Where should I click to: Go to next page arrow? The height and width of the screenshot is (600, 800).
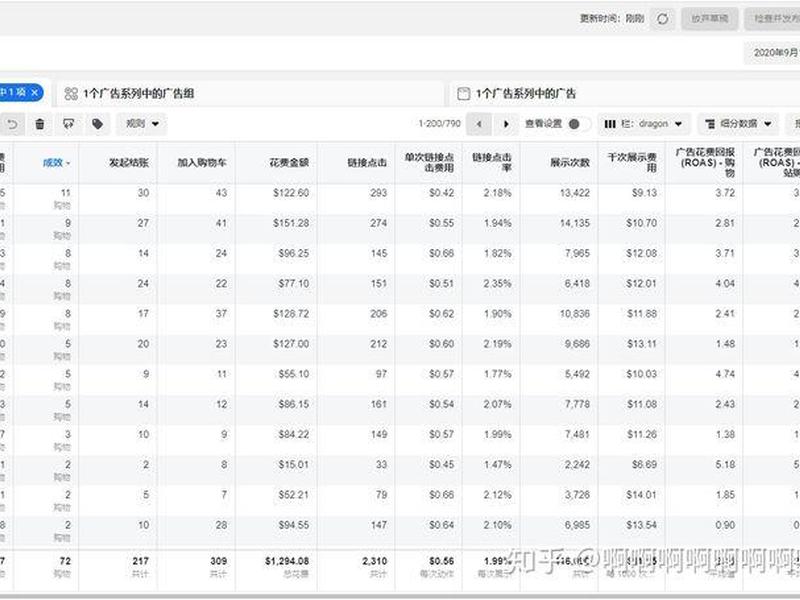click(506, 124)
